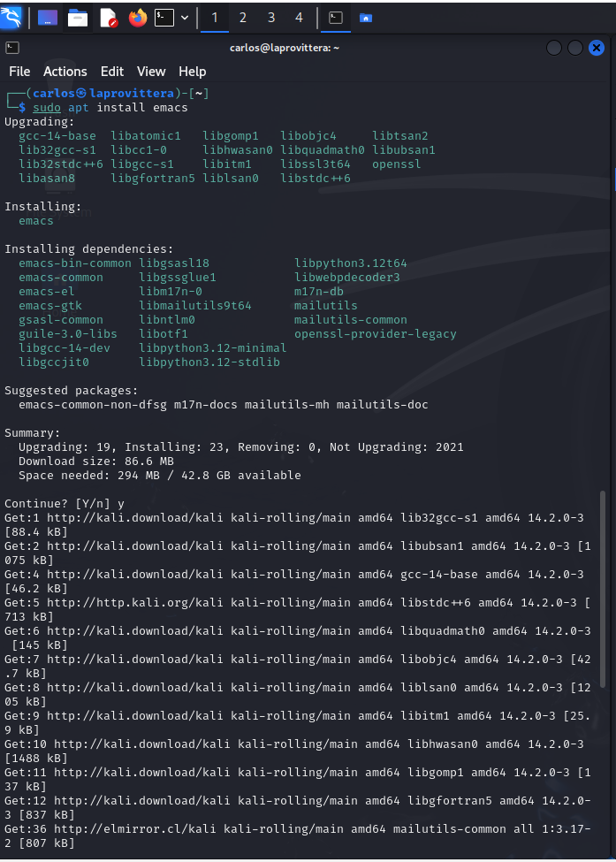Switch to workspace 4

point(299,19)
